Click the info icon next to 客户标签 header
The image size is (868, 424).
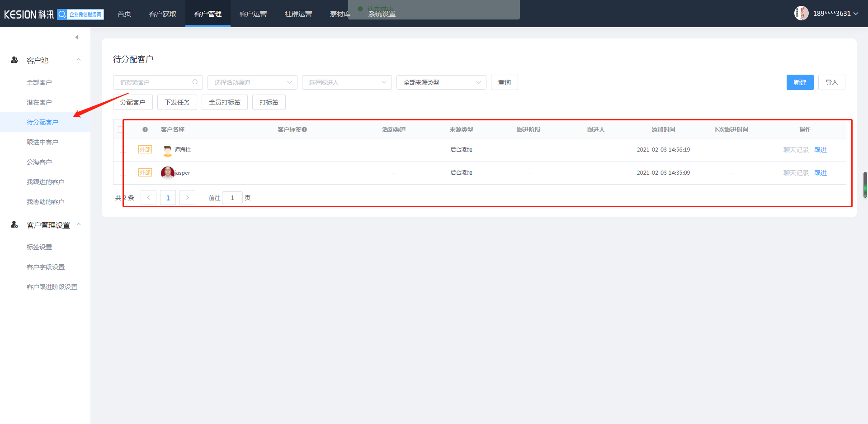coord(305,129)
